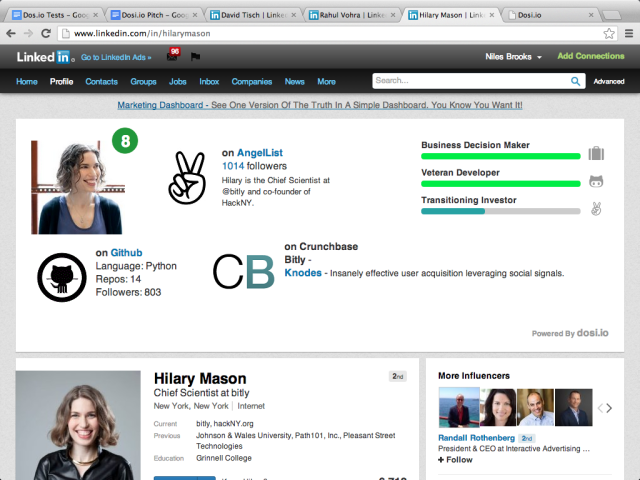This screenshot has height=480, width=640.
Task: Click the Crunchbase CB logo
Action: point(244,271)
